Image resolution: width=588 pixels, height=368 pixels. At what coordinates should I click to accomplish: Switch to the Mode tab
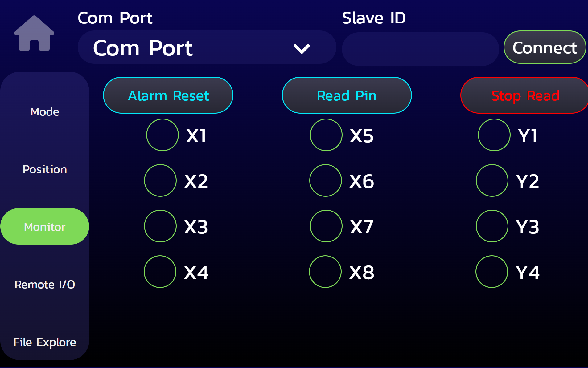pos(45,112)
